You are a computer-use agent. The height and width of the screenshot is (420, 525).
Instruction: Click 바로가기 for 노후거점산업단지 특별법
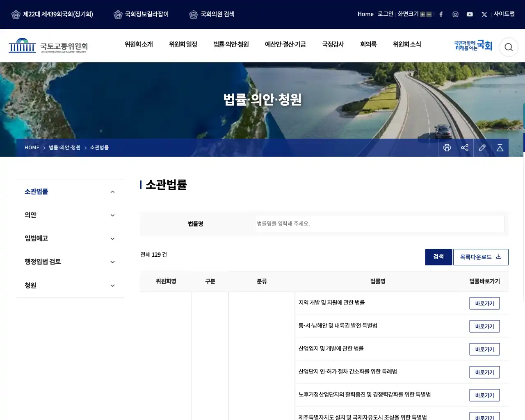coord(484,395)
